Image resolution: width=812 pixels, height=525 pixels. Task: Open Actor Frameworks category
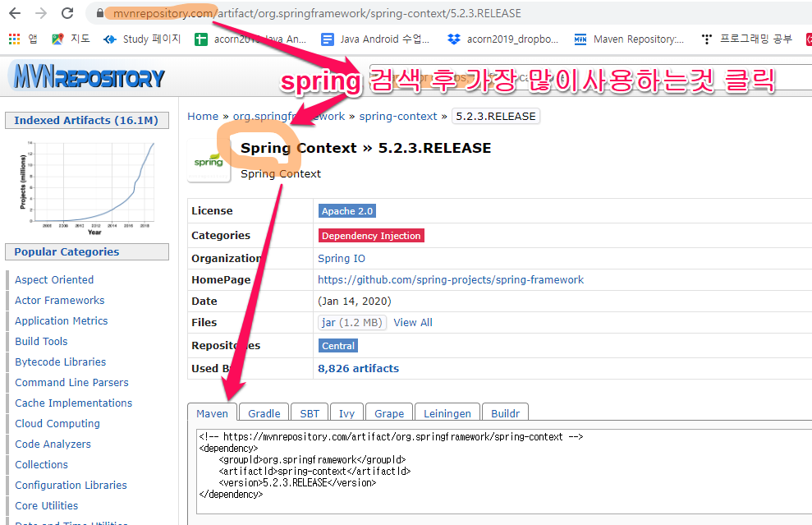coord(60,300)
